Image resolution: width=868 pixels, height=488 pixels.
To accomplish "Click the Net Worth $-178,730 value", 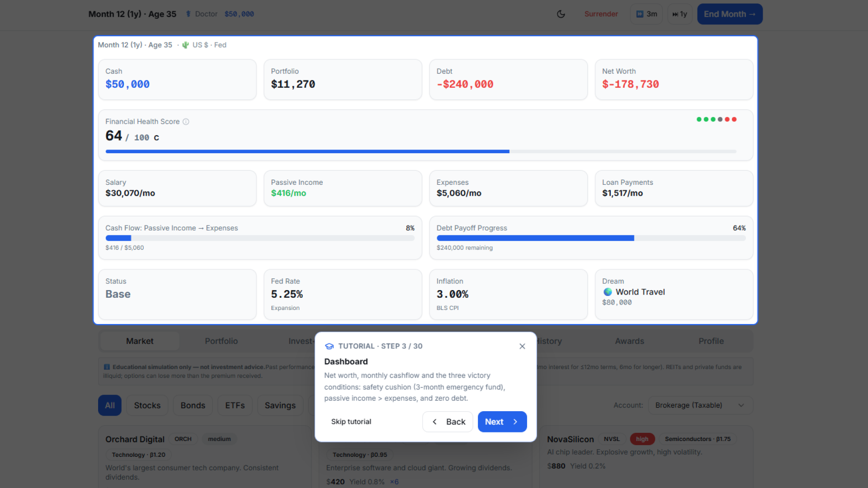I will pyautogui.click(x=630, y=84).
